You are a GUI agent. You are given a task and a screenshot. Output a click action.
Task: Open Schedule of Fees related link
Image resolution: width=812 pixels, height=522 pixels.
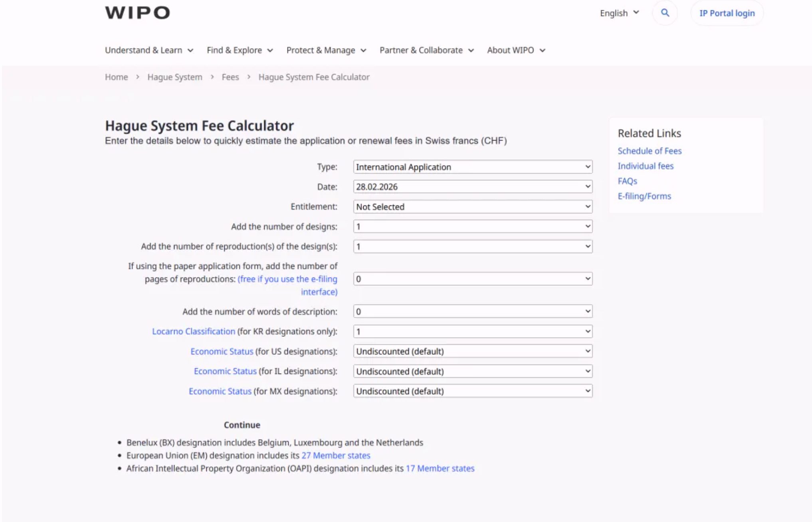pos(650,151)
